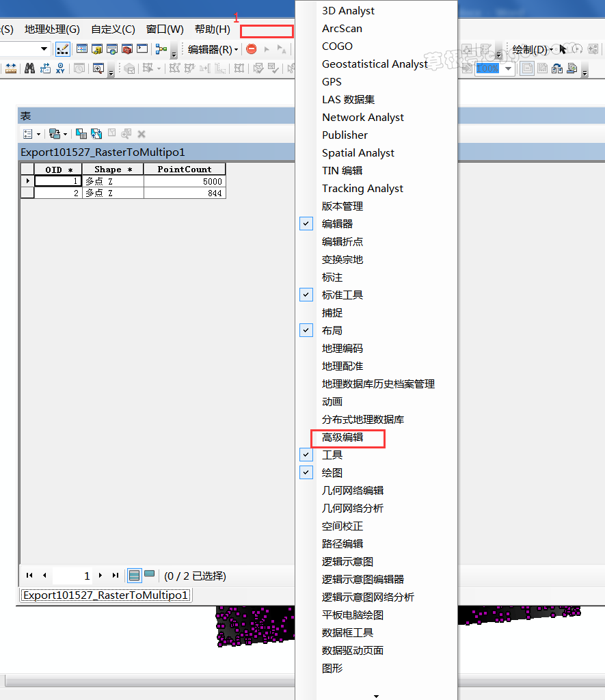Open the 窗口(W) menu
Viewport: 605px width, 700px height.
coord(165,29)
